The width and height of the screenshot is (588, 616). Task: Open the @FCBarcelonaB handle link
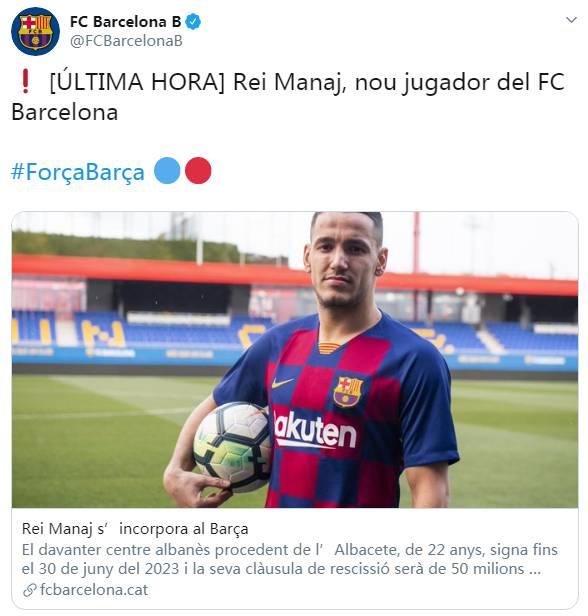click(x=126, y=41)
